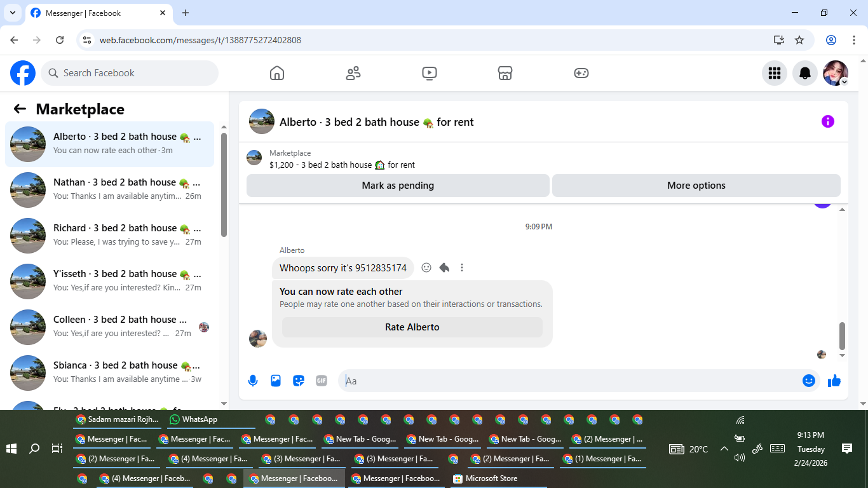Open the nine-dot Menu grid icon
The width and height of the screenshot is (868, 488).
pyautogui.click(x=774, y=73)
